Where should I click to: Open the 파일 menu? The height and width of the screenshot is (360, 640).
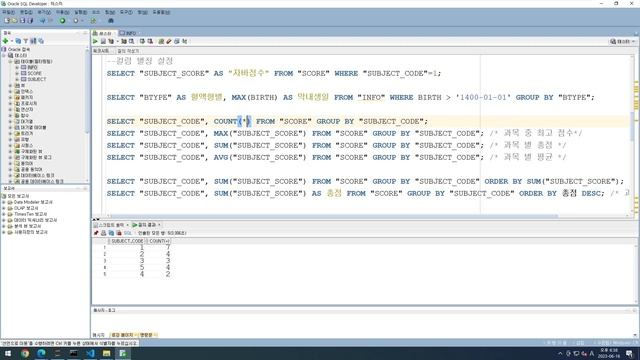pos(9,12)
